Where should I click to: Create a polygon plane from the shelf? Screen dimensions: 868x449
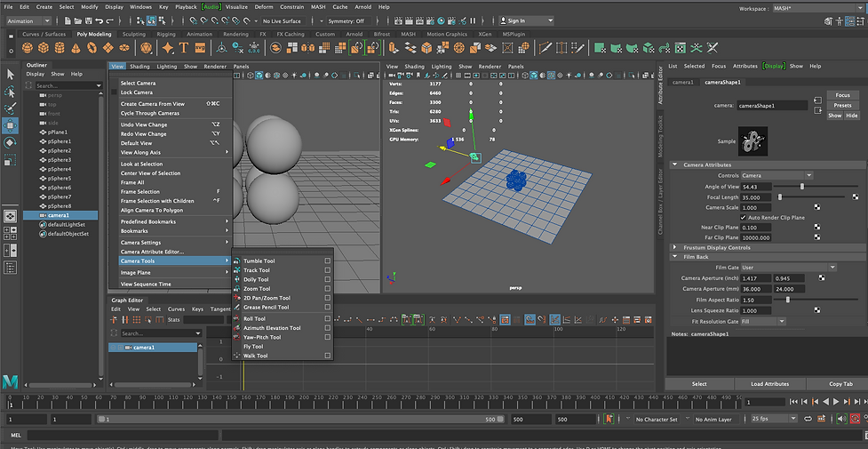(108, 48)
